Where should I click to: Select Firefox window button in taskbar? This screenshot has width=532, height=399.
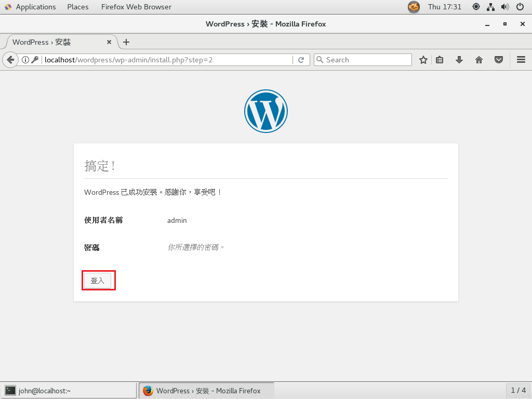point(207,391)
